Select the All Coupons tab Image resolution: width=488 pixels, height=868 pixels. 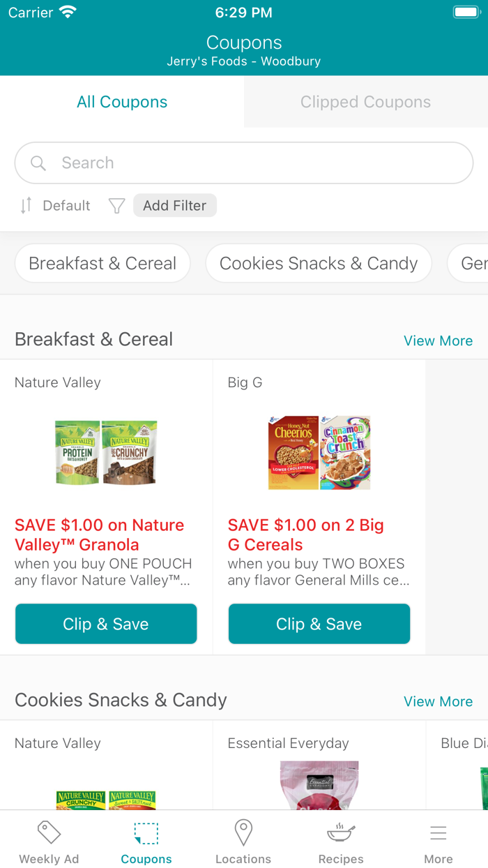122,102
